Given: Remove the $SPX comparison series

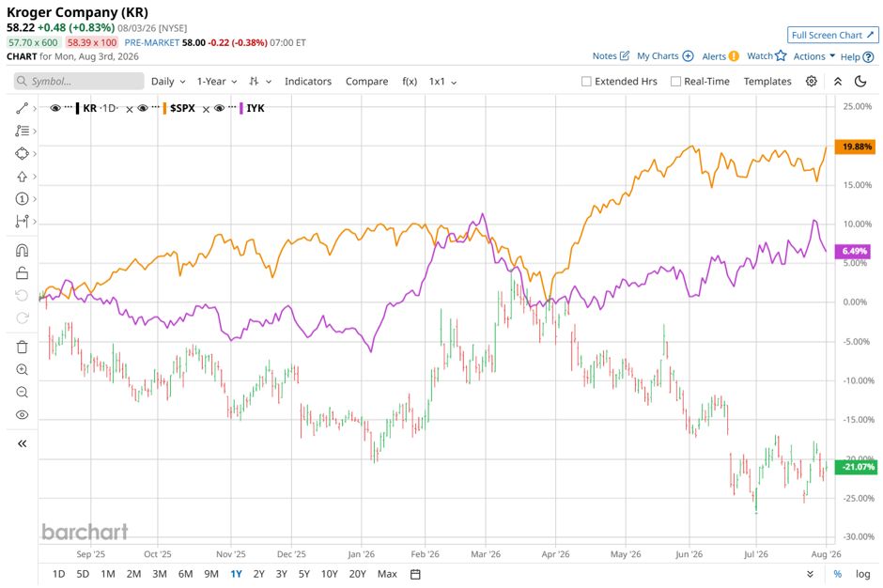Looking at the screenshot, I should coord(206,109).
